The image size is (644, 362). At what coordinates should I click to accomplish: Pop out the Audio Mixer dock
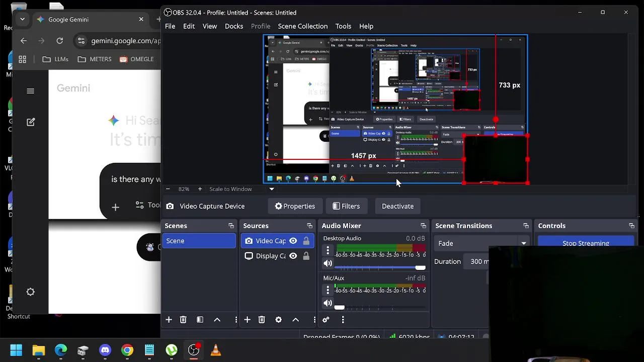coord(423,226)
